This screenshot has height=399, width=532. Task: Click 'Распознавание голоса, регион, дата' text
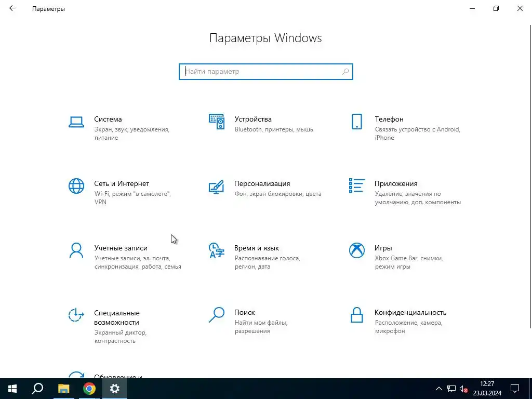(268, 262)
